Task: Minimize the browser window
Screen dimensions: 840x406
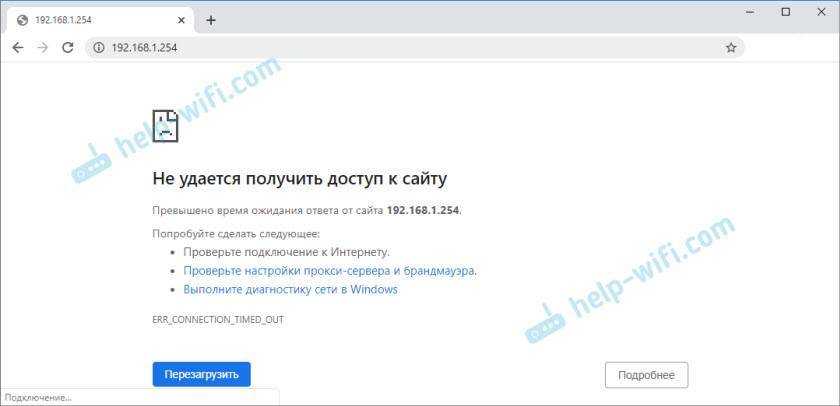Action: point(751,12)
